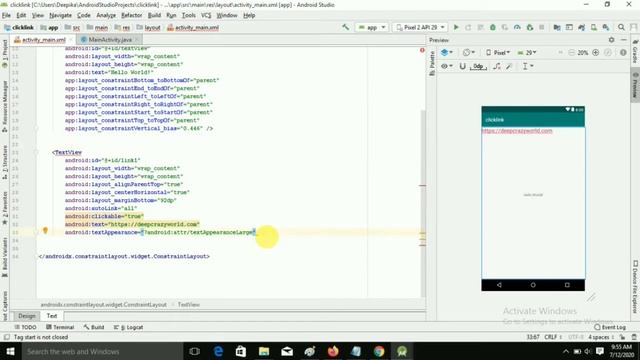
Task: Open File Explorer from taskbar
Action: [264, 351]
